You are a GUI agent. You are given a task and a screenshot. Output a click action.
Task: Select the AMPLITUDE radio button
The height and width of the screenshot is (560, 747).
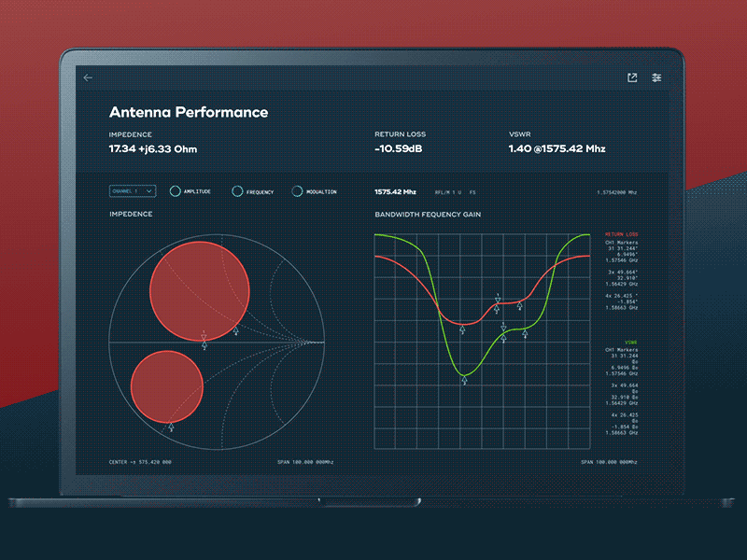(x=176, y=191)
